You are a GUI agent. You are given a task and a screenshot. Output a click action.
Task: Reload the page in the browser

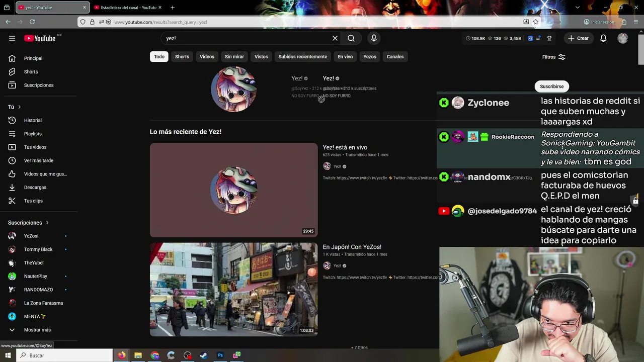tap(32, 22)
